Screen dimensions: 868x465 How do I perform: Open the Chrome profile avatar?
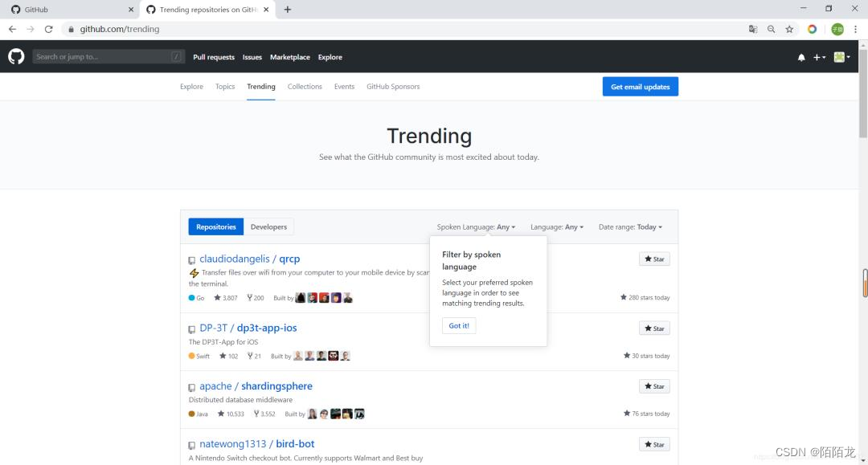click(x=837, y=29)
